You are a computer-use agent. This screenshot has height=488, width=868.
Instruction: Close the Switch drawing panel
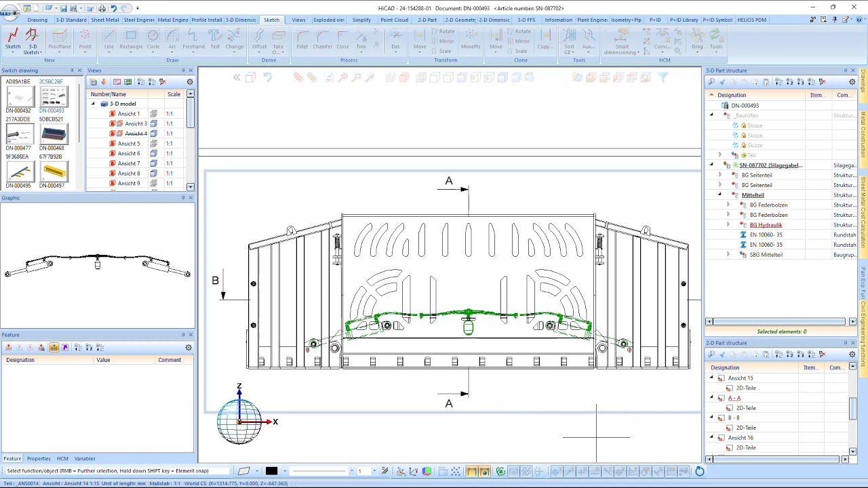tap(79, 70)
